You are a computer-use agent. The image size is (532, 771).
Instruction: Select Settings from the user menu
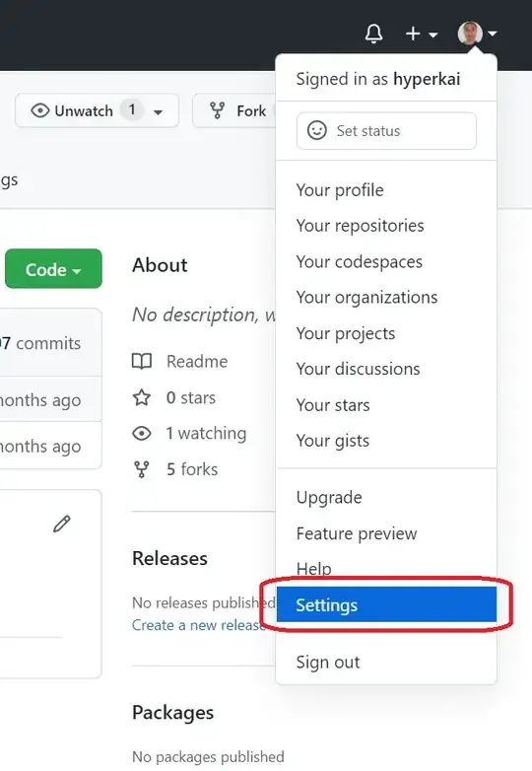coord(386,604)
